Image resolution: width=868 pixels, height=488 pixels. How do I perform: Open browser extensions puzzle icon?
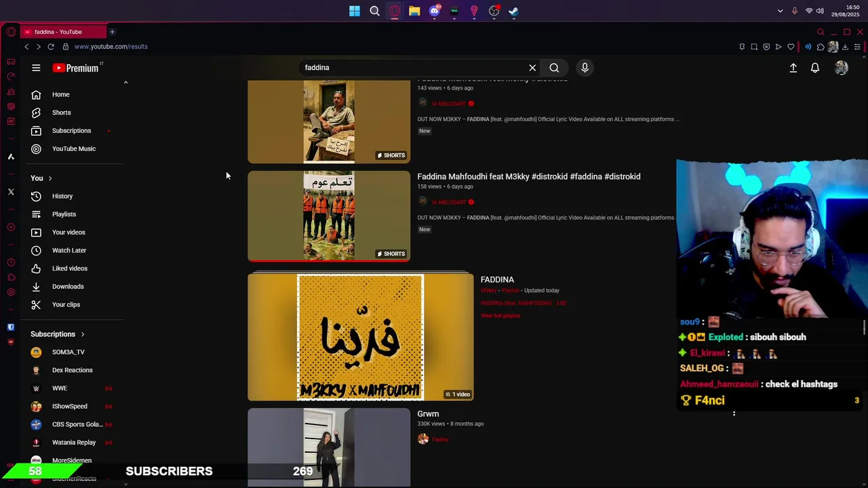coord(821,47)
